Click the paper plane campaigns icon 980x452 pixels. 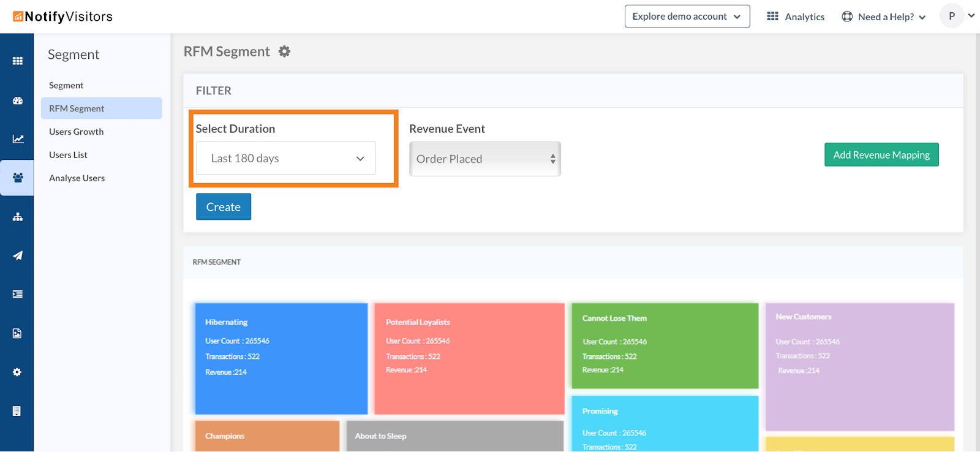(18, 255)
